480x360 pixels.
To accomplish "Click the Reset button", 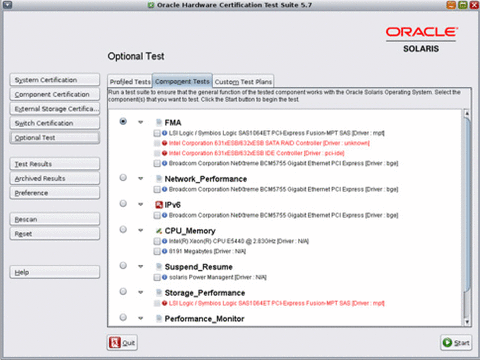I will [x=55, y=234].
